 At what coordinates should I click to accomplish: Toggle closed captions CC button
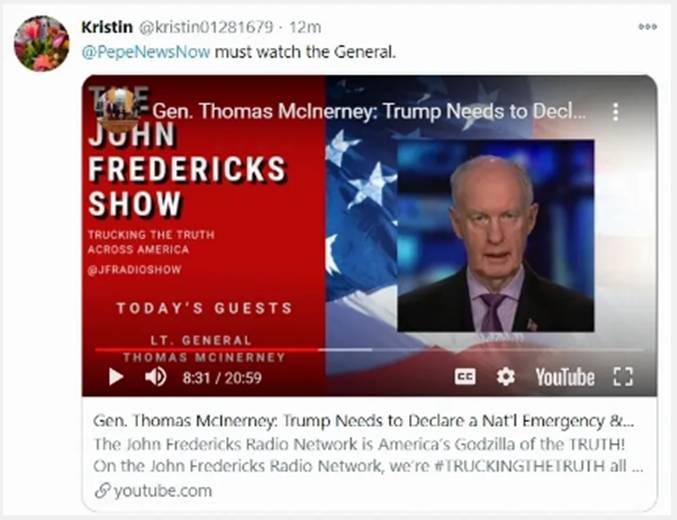point(465,377)
